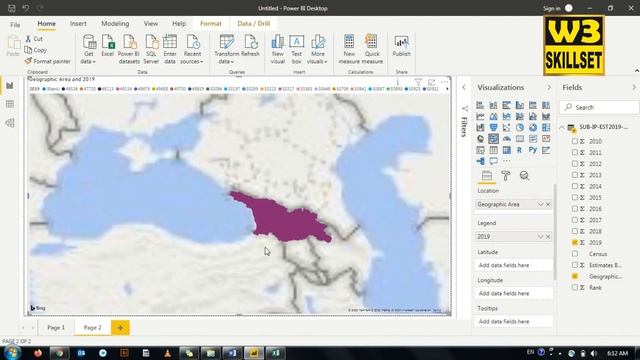Open Geographic Area field dropdown

pos(540,204)
